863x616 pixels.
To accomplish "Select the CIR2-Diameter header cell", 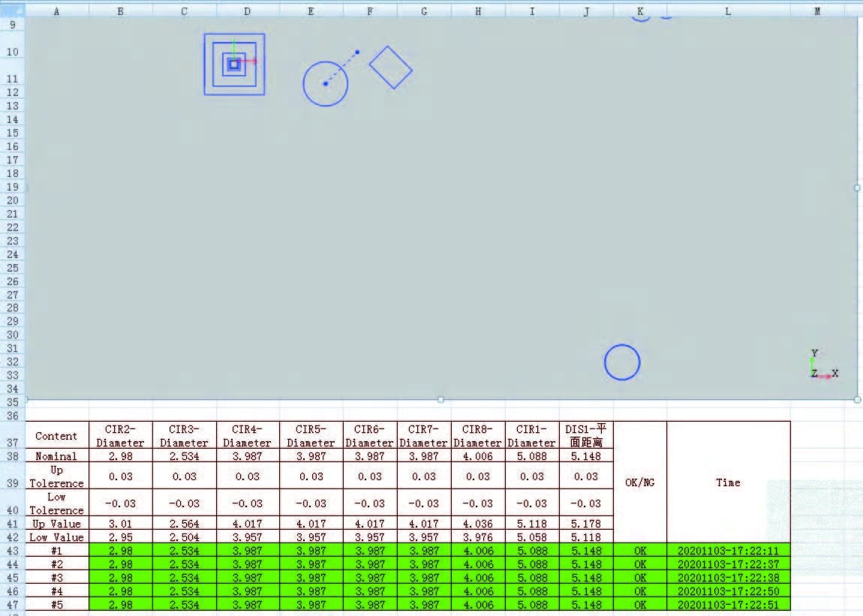I will 120,436.
